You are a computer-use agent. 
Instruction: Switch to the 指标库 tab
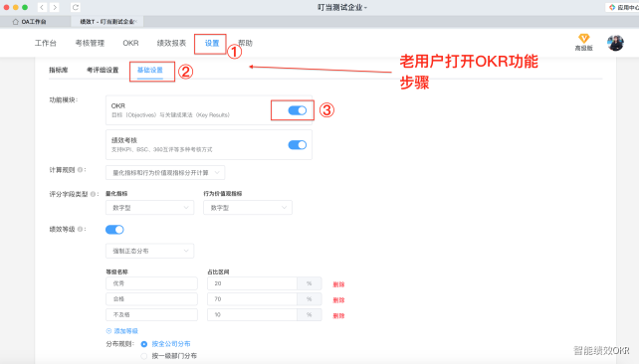(59, 70)
